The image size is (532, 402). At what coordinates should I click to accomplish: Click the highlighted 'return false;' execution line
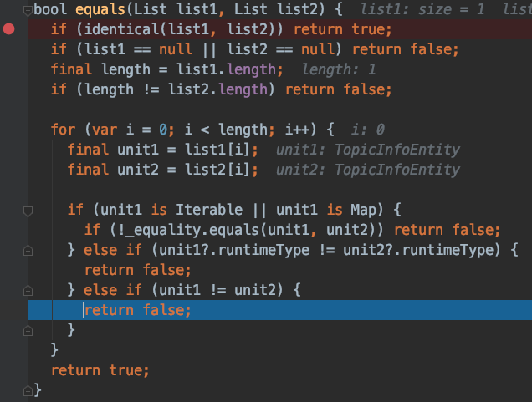[138, 310]
